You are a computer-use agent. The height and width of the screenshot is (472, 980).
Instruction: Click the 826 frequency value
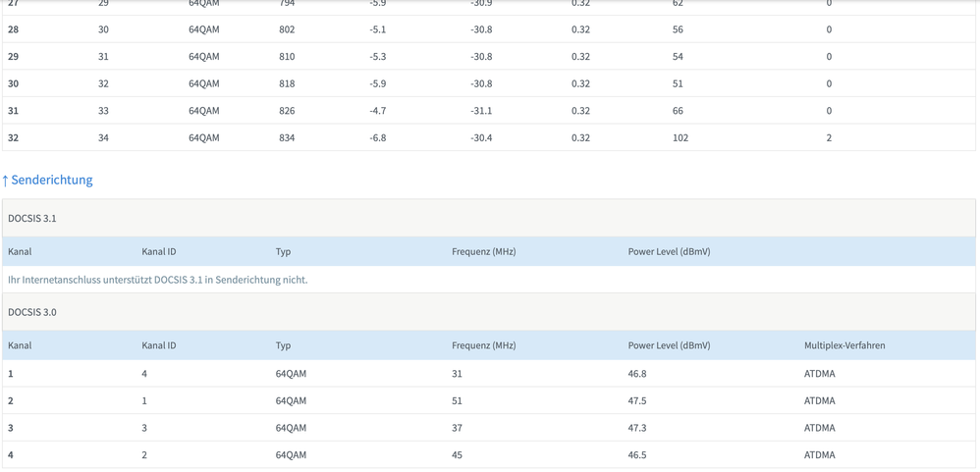[287, 111]
